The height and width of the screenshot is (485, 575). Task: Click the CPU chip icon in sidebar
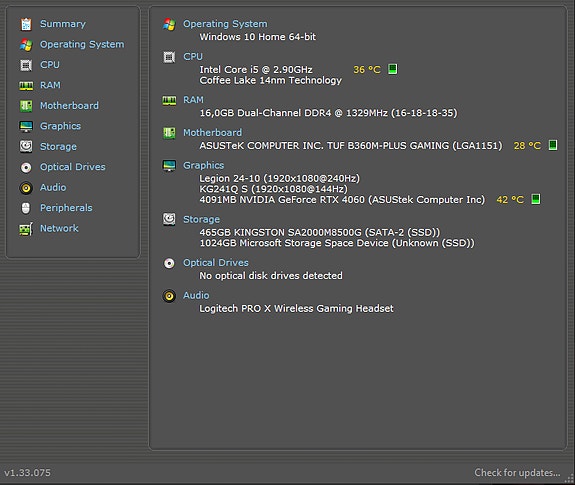(x=26, y=65)
